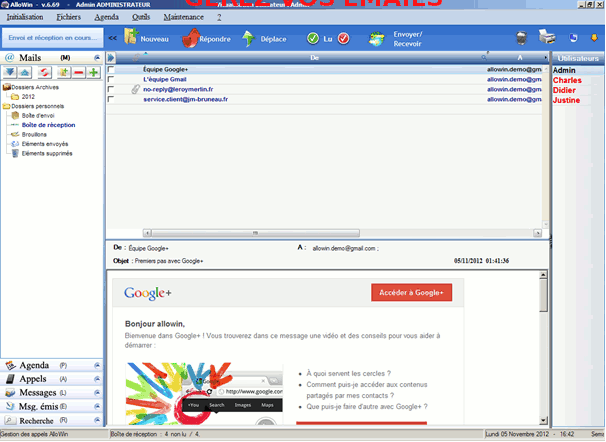Click the Recherche magnifier panel icon
Image resolution: width=606 pixels, height=442 pixels.
pos(10,420)
